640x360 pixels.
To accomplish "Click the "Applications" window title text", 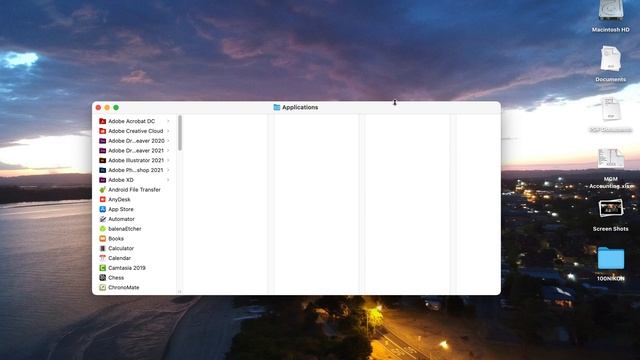I will (300, 107).
